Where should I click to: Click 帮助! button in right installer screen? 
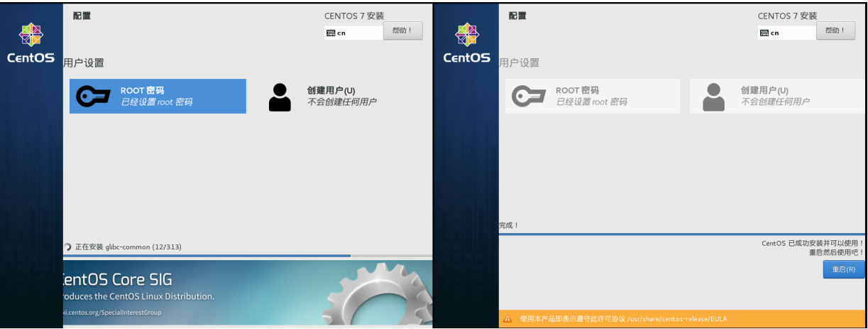835,31
